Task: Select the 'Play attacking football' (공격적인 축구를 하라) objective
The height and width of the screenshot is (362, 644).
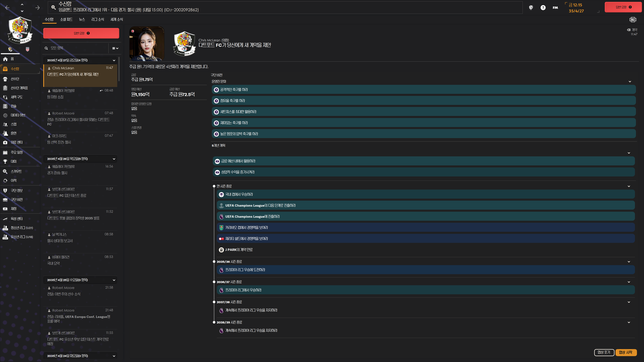Action: pos(423,90)
